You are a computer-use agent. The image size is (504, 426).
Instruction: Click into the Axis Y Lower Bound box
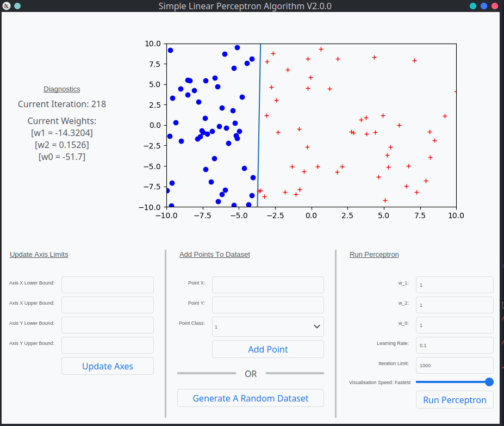pos(108,325)
